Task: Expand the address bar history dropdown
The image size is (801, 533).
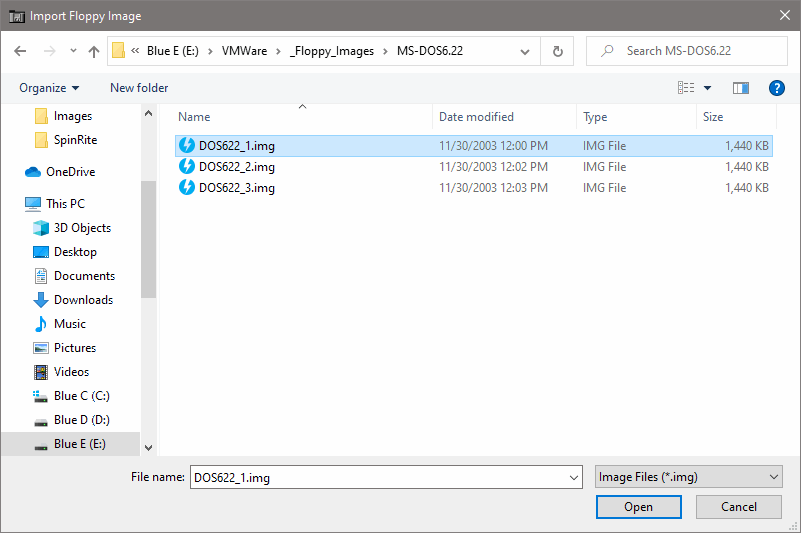Action: pos(525,51)
